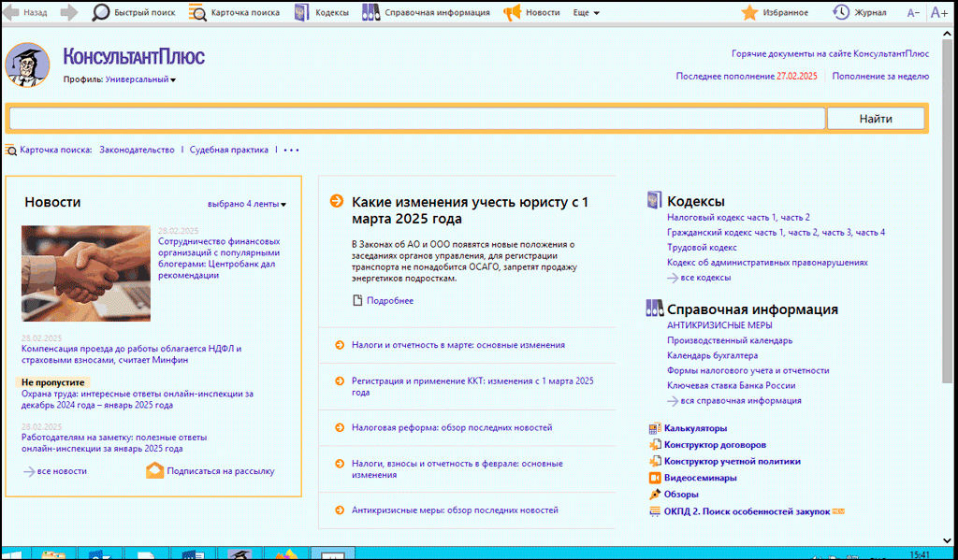Open Последнее пополнение 27.02.2025 link
Screen dimensions: 958x560
click(746, 77)
